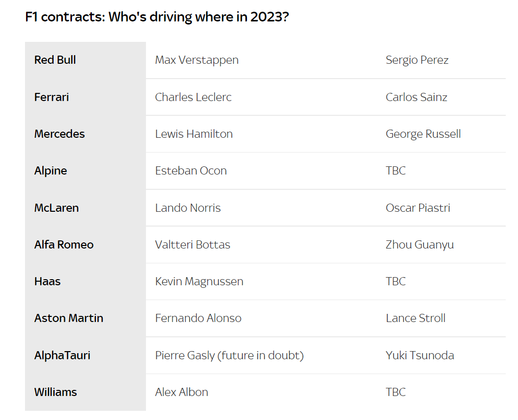
Task: Click Oscar Piastri in McLaren row
Action: click(x=418, y=208)
